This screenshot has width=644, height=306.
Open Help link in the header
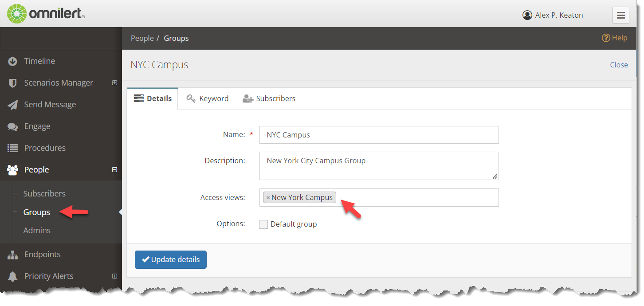click(615, 38)
